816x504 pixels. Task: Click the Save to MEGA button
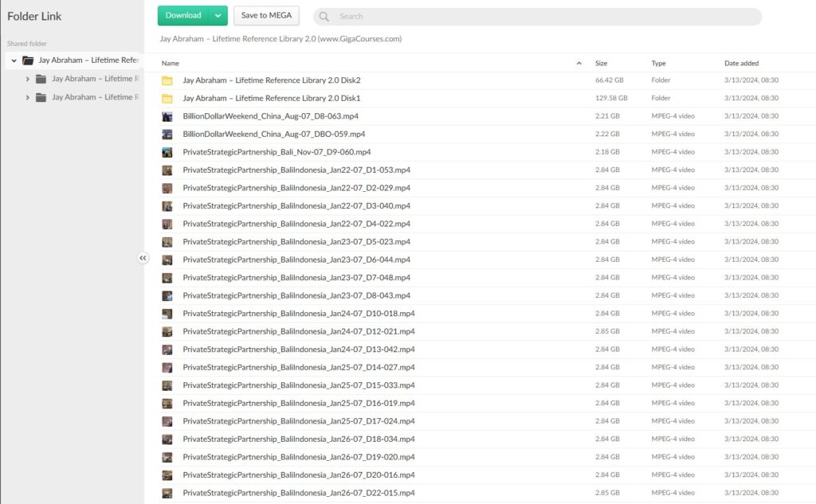pos(266,15)
